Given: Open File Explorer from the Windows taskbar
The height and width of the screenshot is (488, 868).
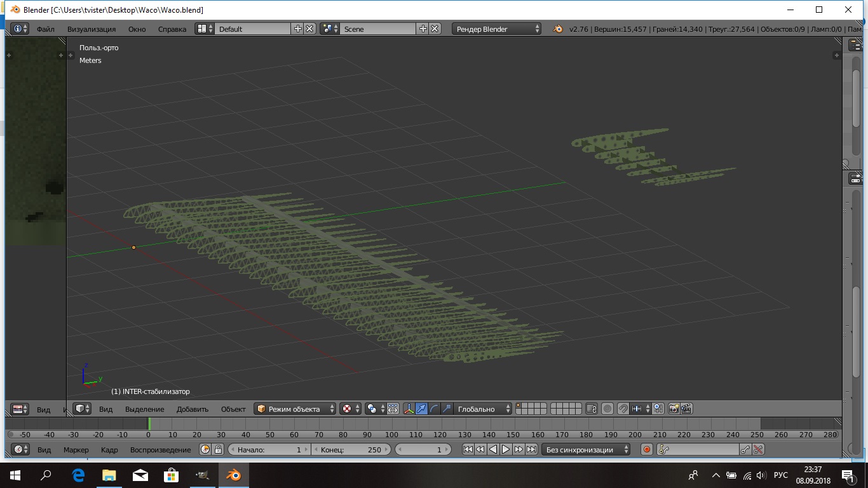Looking at the screenshot, I should coord(109,475).
